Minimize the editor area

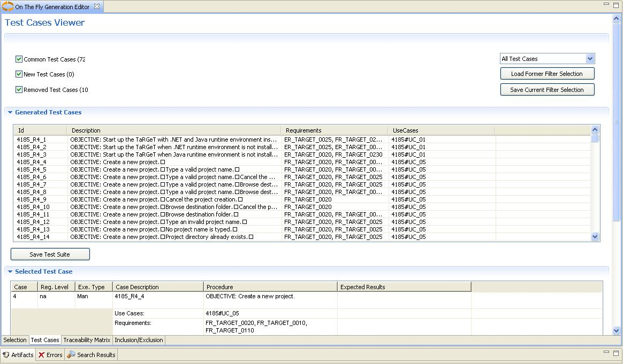(606, 4)
